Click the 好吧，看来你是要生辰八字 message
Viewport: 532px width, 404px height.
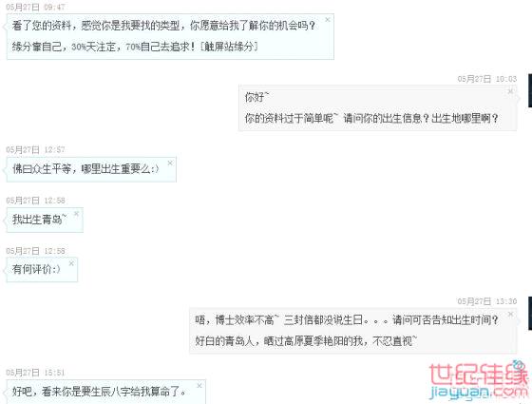99,392
